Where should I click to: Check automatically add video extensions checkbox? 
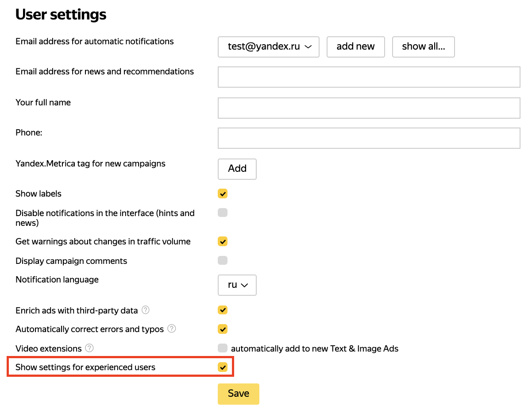click(223, 348)
